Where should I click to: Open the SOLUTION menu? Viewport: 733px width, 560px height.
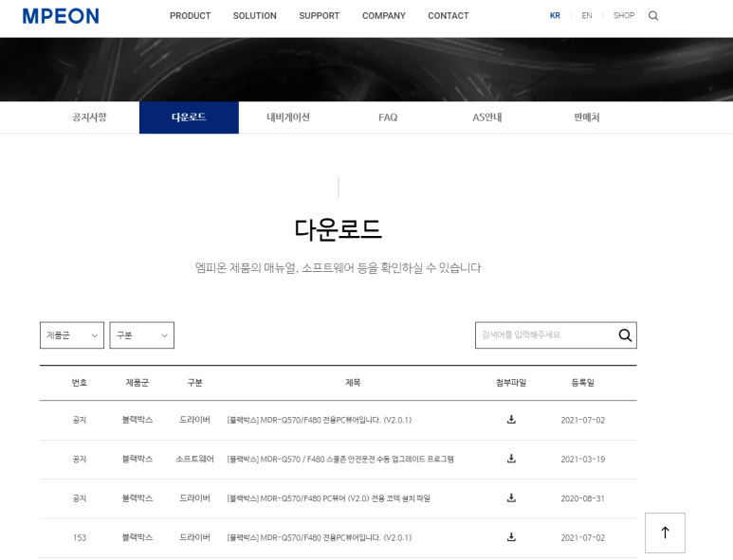255,16
